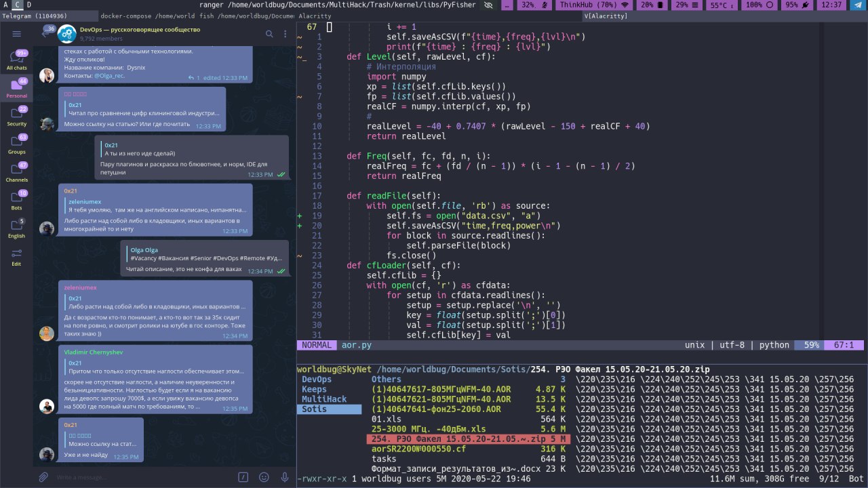Start voice message with microphone icon
Viewport: 868px width, 488px height.
click(284, 477)
